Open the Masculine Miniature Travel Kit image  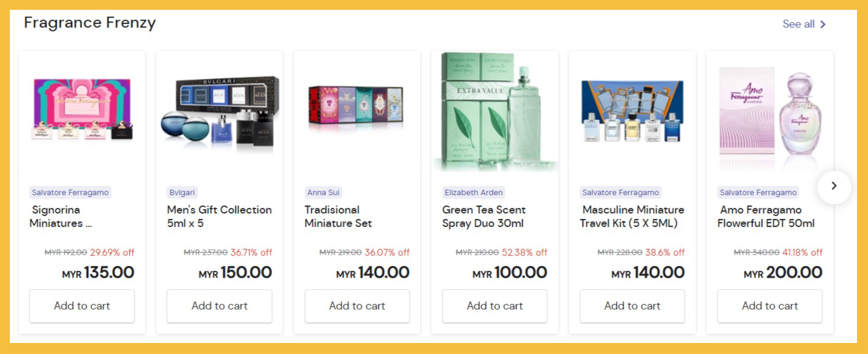pyautogui.click(x=632, y=111)
